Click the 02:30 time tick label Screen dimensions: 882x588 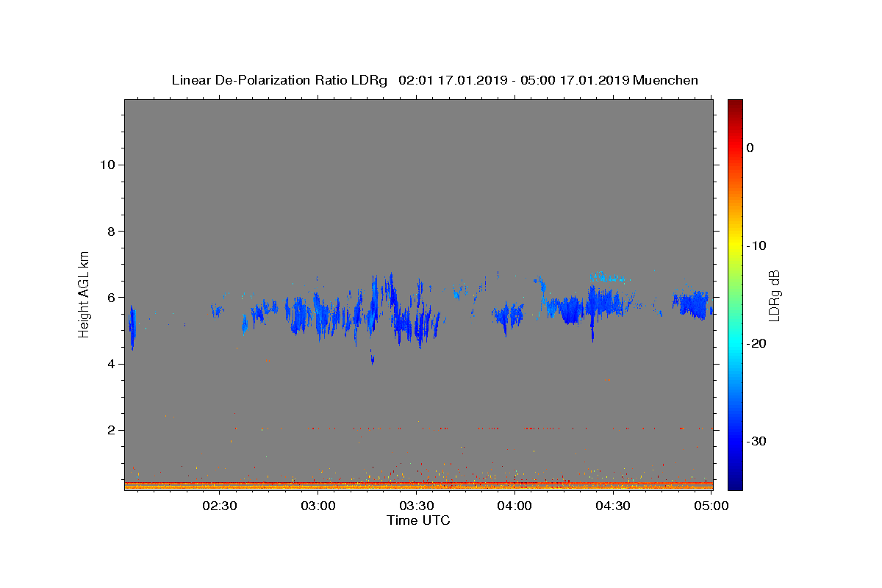(x=220, y=506)
